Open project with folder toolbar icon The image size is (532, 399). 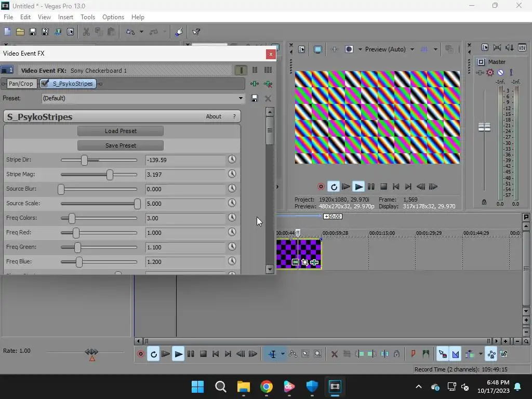click(20, 32)
